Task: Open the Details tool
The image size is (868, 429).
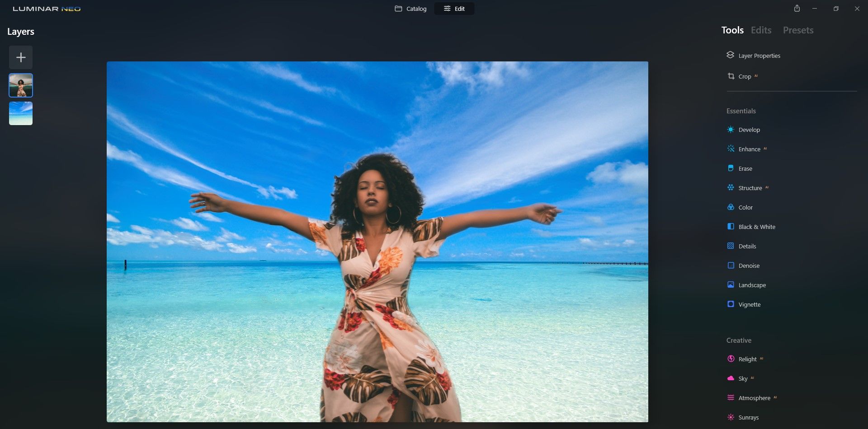Action: pyautogui.click(x=741, y=246)
